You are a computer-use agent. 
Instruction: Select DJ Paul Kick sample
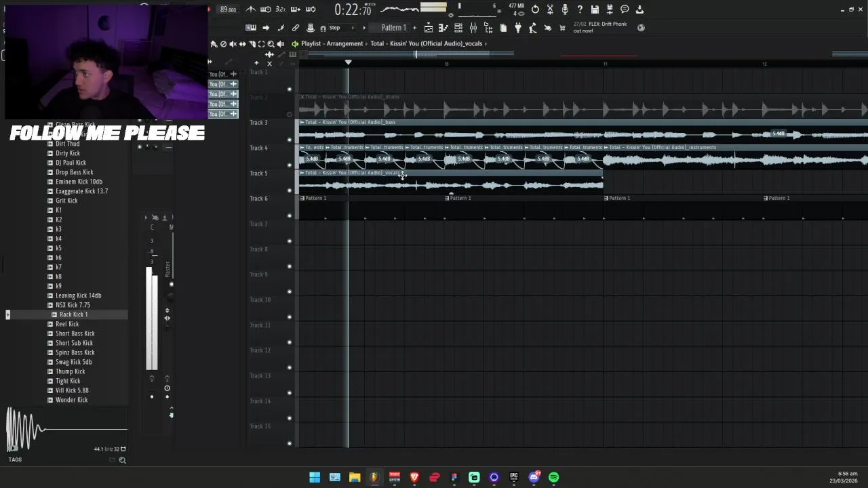click(x=71, y=163)
